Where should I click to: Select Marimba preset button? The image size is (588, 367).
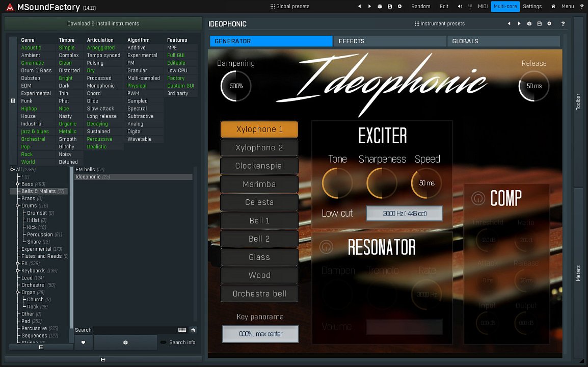pos(259,184)
